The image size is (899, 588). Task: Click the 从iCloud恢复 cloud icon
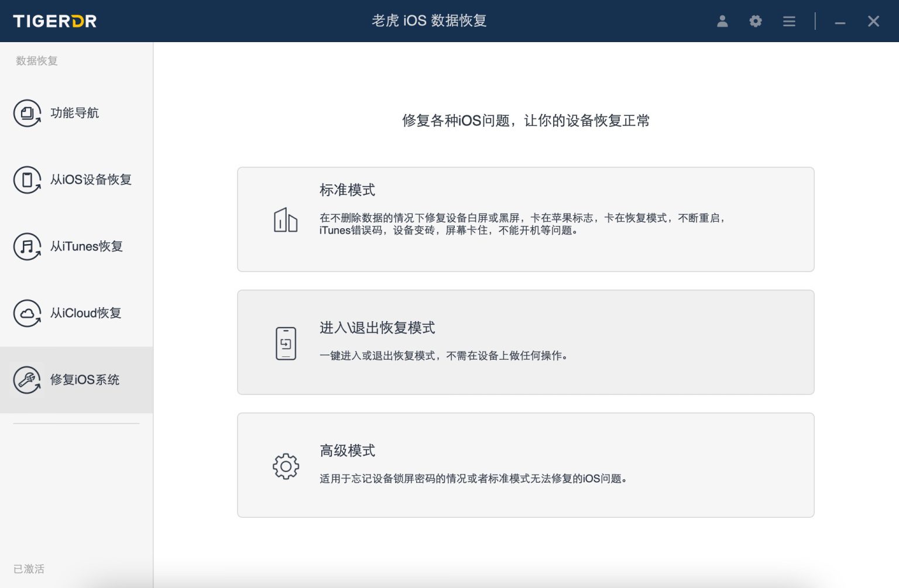point(27,313)
